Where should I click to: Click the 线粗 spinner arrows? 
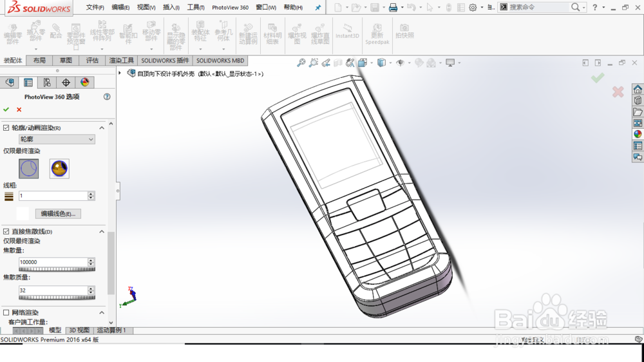coord(91,196)
